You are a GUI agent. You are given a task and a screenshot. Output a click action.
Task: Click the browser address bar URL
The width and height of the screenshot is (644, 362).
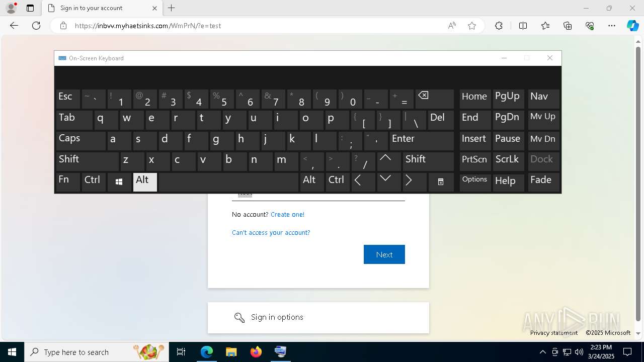tap(148, 26)
